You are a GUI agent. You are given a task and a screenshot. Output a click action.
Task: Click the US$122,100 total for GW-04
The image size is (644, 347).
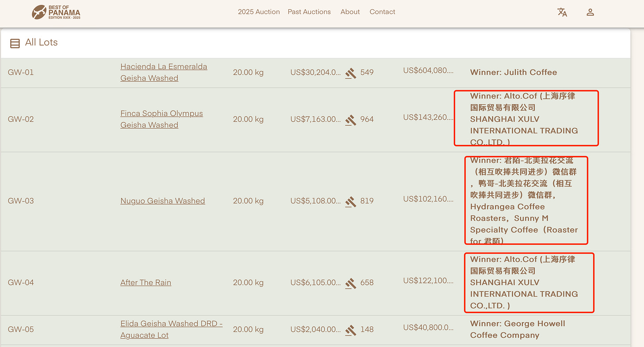coord(429,280)
